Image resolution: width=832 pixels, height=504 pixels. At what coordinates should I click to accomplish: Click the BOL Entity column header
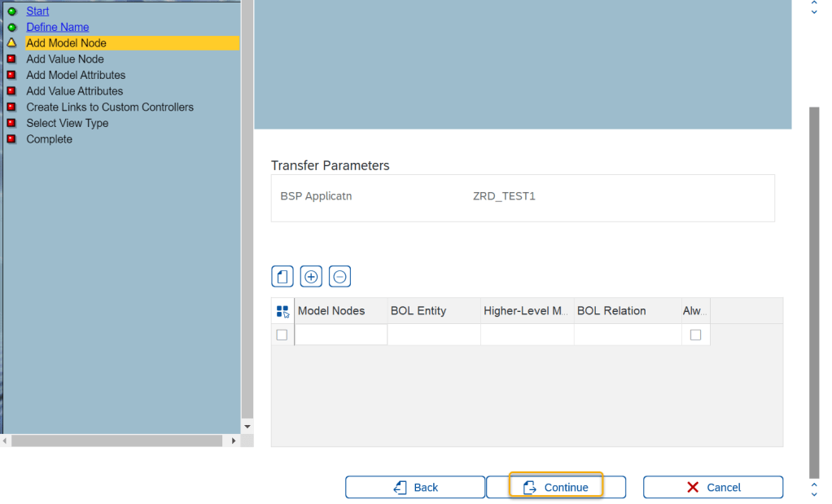coord(434,311)
